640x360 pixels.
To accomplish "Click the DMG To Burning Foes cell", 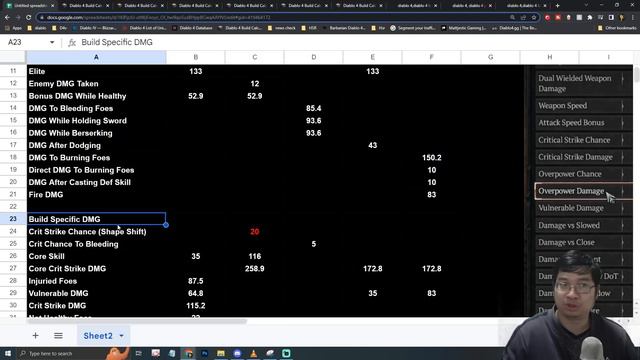I will [x=96, y=158].
